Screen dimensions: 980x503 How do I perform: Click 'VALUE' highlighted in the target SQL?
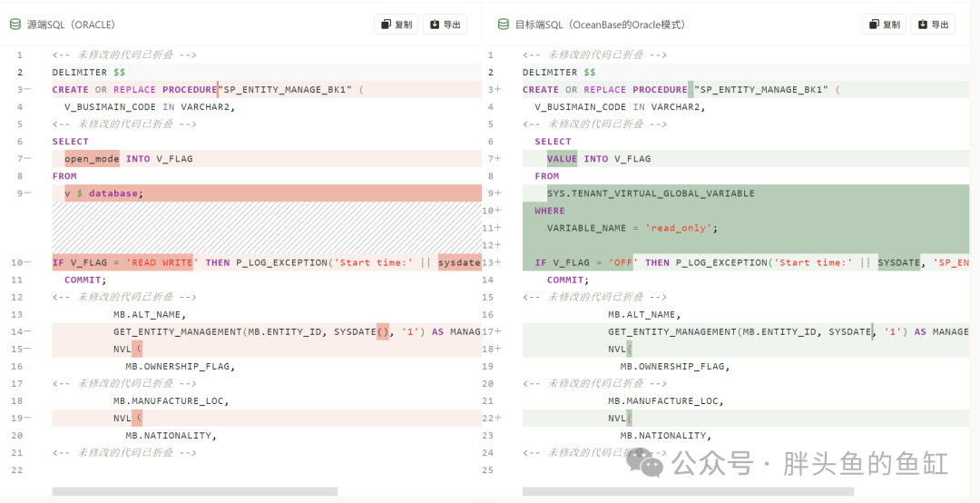click(x=562, y=159)
